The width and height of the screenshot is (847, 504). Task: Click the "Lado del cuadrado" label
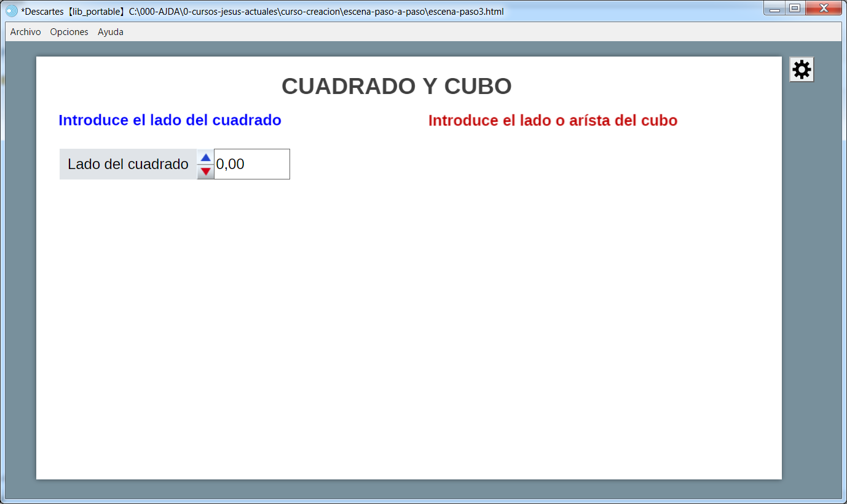click(128, 164)
